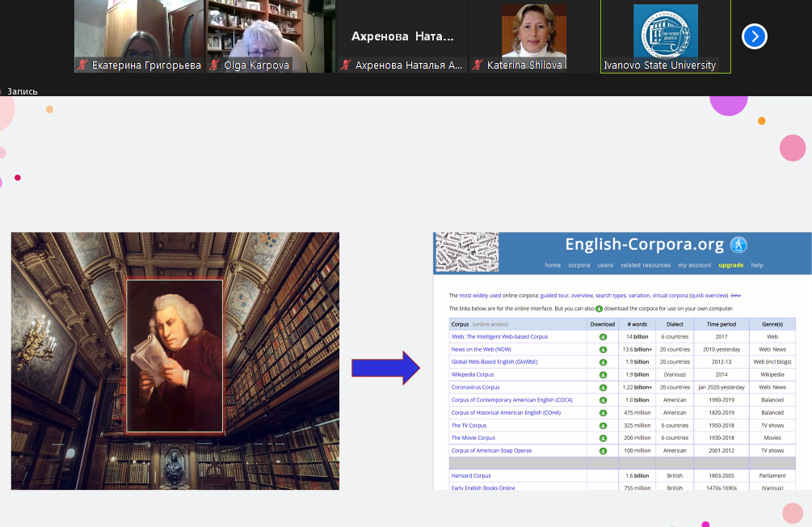
Task: Click the download icon for Coronavirus Corpus
Action: tap(603, 388)
